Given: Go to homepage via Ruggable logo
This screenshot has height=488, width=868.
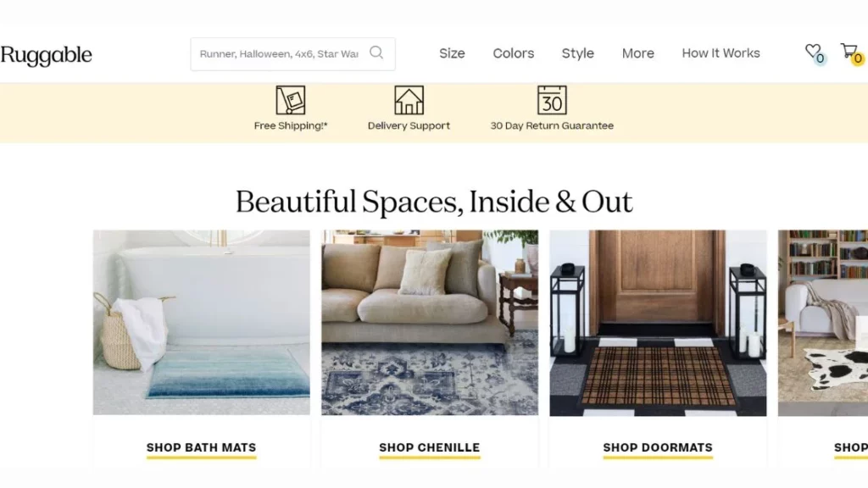Looking at the screenshot, I should pyautogui.click(x=46, y=55).
